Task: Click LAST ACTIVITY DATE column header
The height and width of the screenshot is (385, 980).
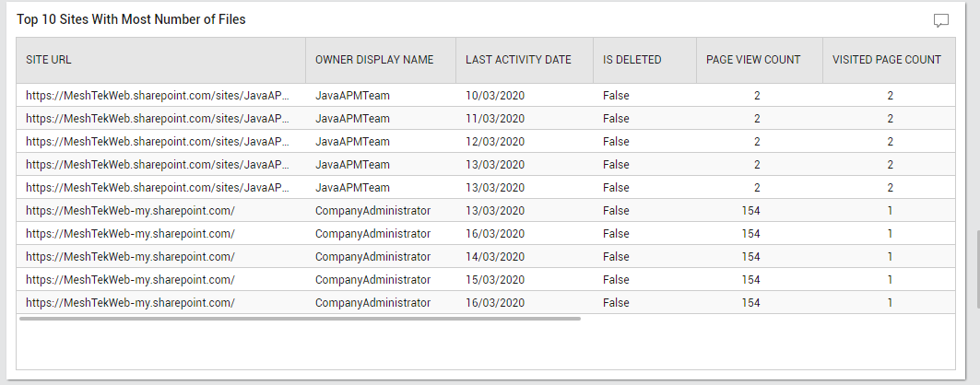Action: click(x=518, y=60)
